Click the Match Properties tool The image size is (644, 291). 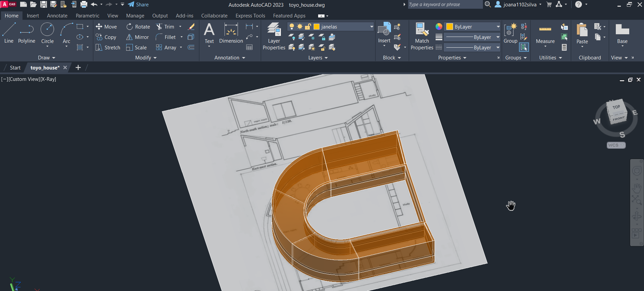coord(422,36)
